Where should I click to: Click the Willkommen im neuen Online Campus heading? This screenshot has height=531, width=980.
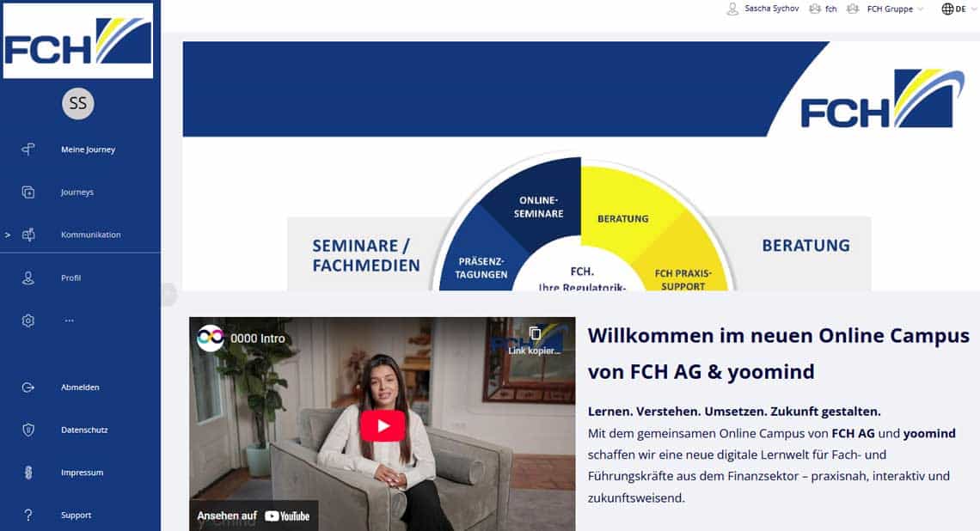[778, 354]
